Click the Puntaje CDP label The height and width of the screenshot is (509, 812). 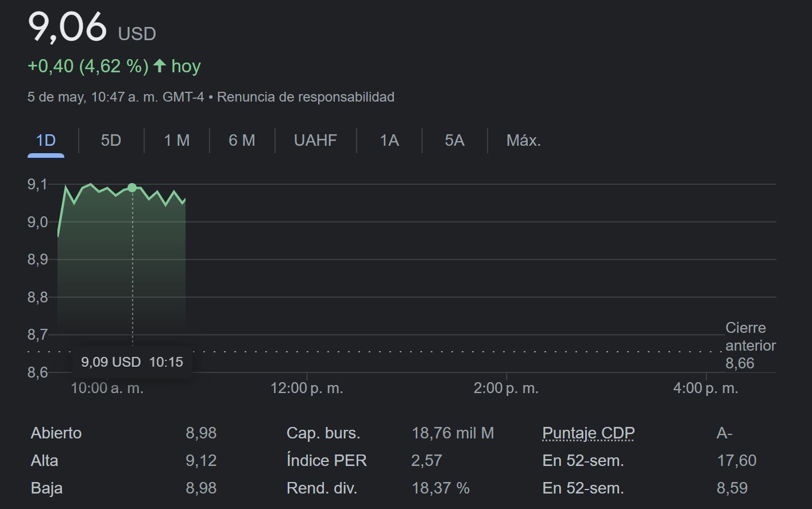click(x=588, y=433)
